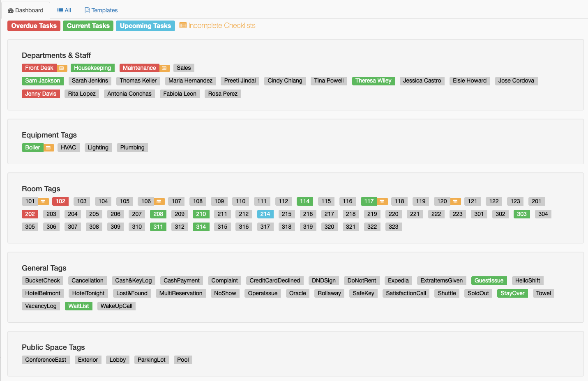This screenshot has height=381, width=588.
Task: Select the Exterior public space tag
Action: pyautogui.click(x=88, y=360)
